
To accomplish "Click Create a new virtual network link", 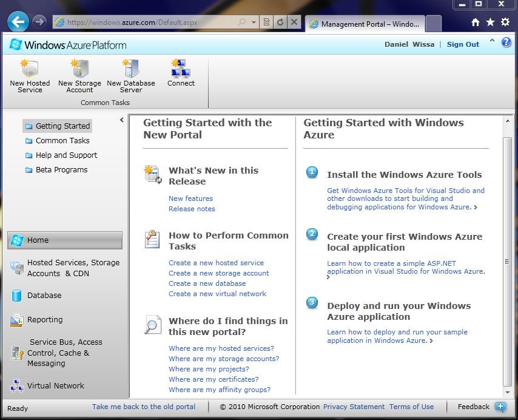I will (x=217, y=294).
